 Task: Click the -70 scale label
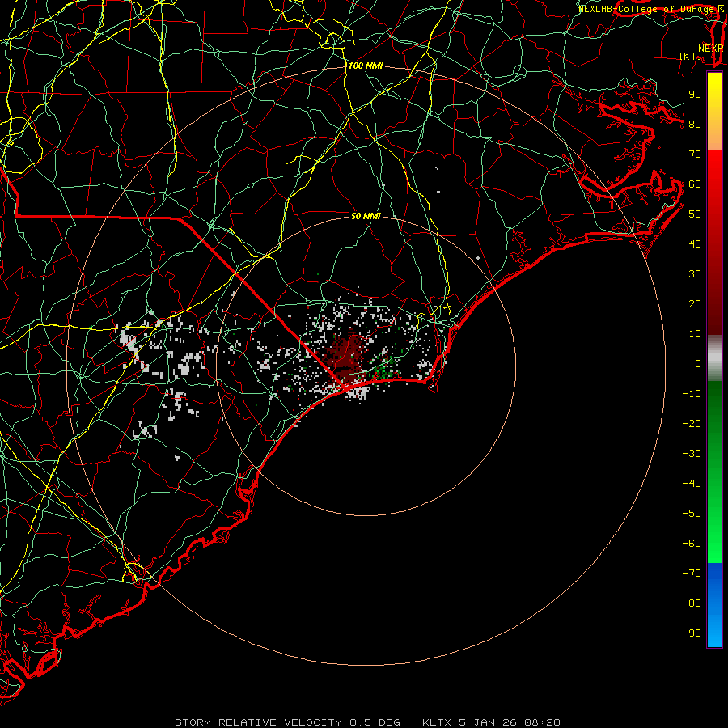[x=692, y=574]
